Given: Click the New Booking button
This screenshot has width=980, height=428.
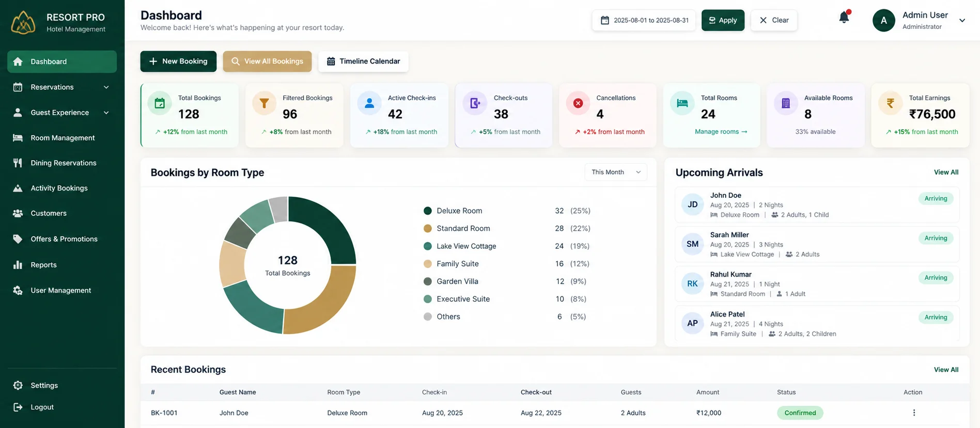Looking at the screenshot, I should [x=178, y=61].
